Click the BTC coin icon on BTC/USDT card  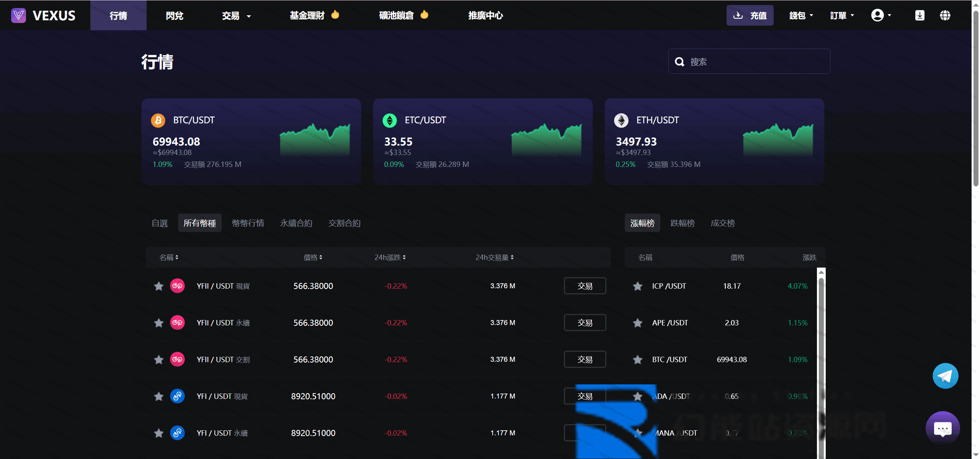[158, 120]
